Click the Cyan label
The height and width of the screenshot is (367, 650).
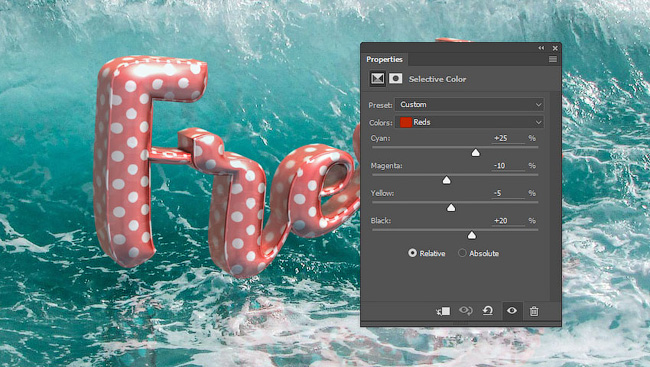click(x=380, y=139)
